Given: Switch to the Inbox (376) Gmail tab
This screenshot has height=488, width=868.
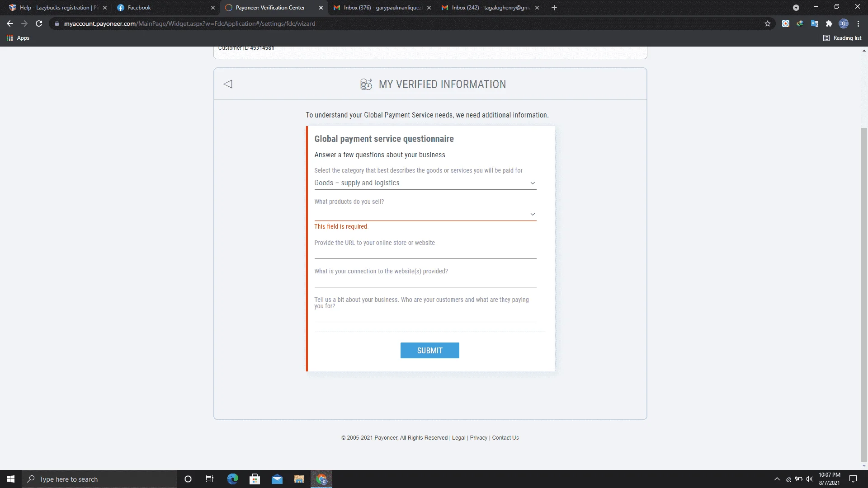Looking at the screenshot, I should tap(382, 8).
